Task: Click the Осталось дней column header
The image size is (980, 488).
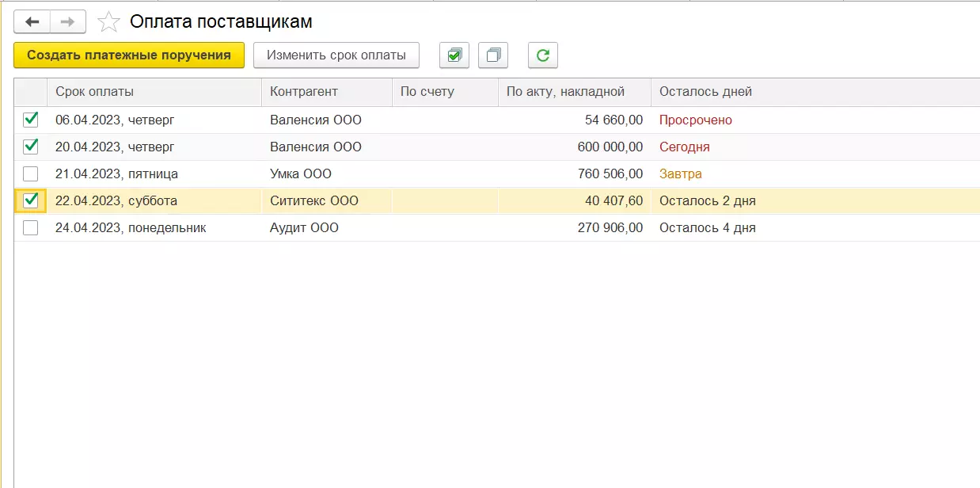Action: coord(705,92)
